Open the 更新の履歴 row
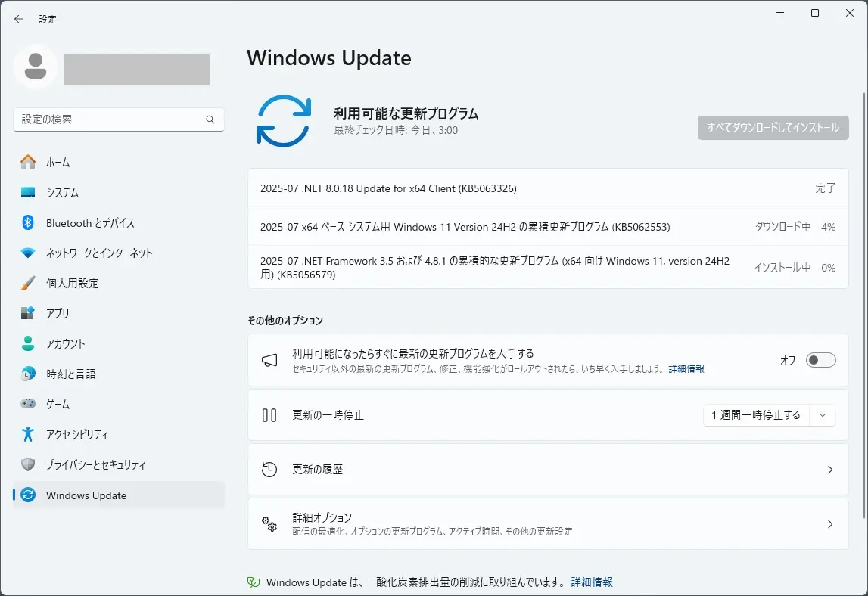This screenshot has height=596, width=868. click(x=548, y=469)
